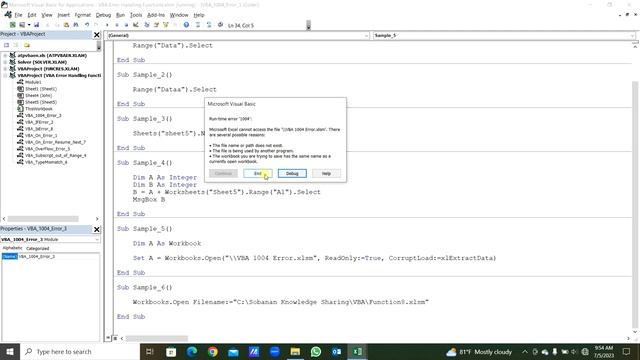Open the Properties object dropdown VBA_1004_Error_3

pyautogui.click(x=97, y=239)
